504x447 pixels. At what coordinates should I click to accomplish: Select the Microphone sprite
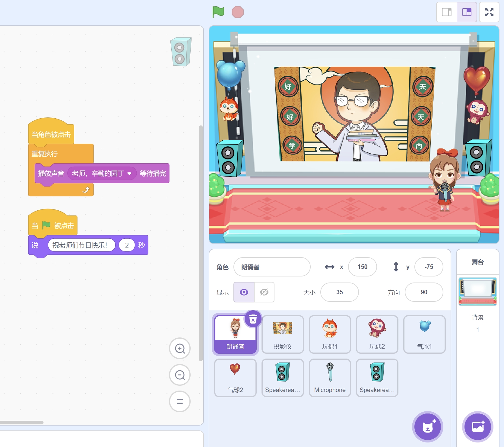[x=330, y=378]
